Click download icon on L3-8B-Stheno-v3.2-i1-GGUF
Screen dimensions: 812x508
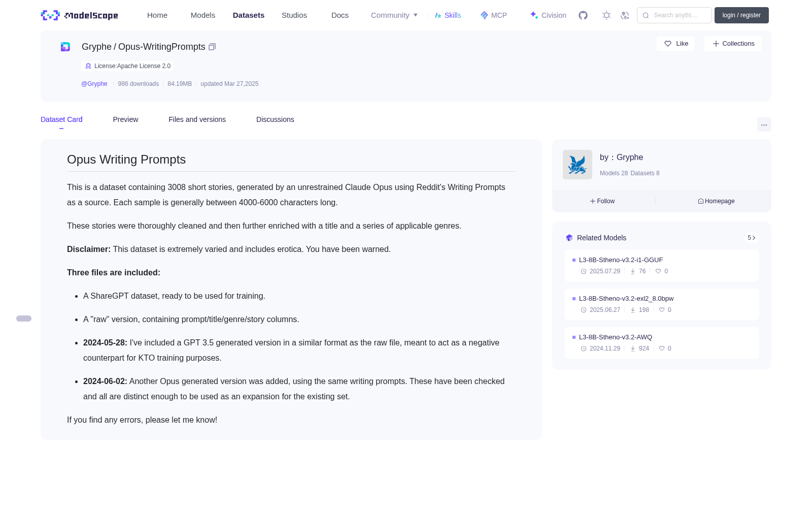pos(633,271)
